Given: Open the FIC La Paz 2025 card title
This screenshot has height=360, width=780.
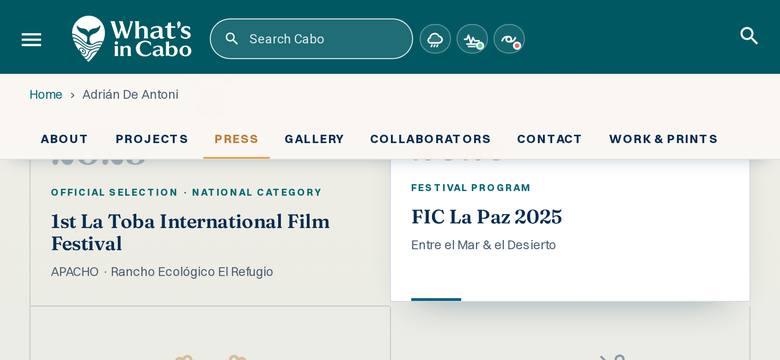Looking at the screenshot, I should click(487, 217).
